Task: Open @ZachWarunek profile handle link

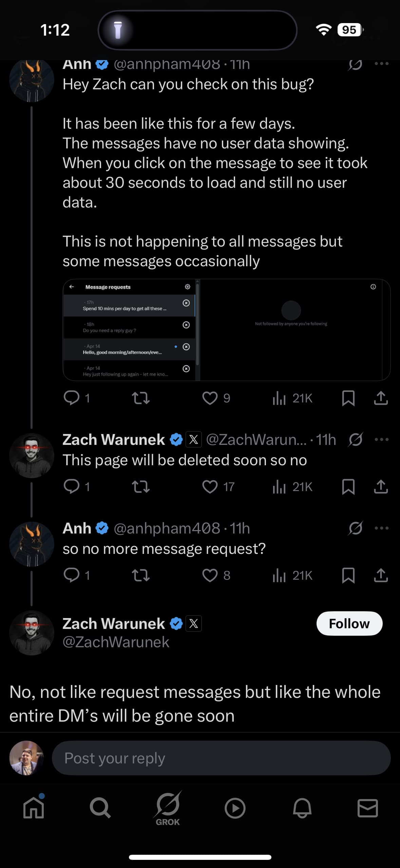Action: click(116, 642)
